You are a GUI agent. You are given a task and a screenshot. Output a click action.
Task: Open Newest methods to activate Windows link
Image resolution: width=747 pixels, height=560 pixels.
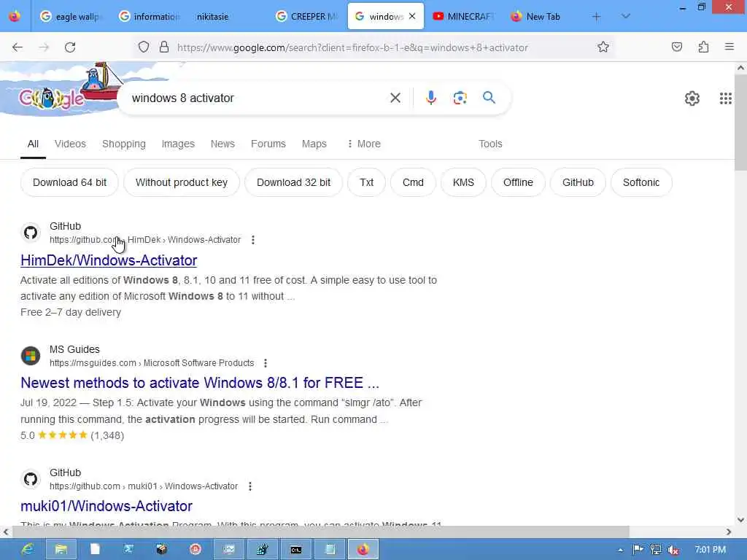200,383
